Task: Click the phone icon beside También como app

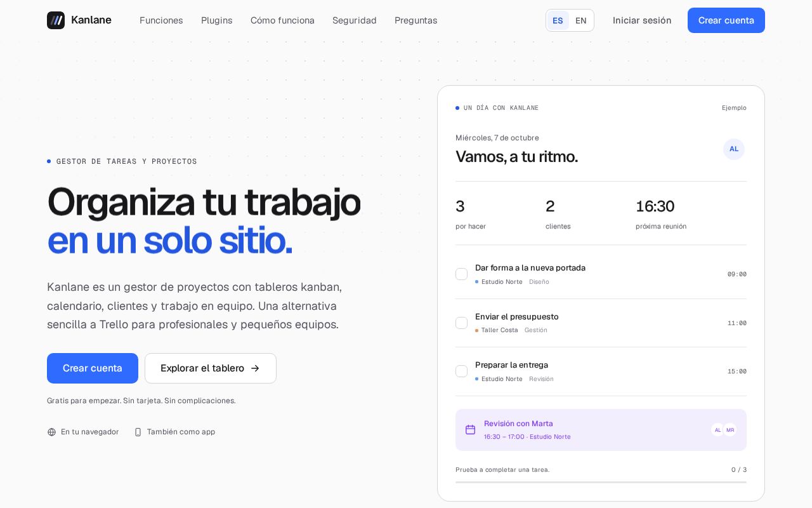Action: pyautogui.click(x=138, y=432)
